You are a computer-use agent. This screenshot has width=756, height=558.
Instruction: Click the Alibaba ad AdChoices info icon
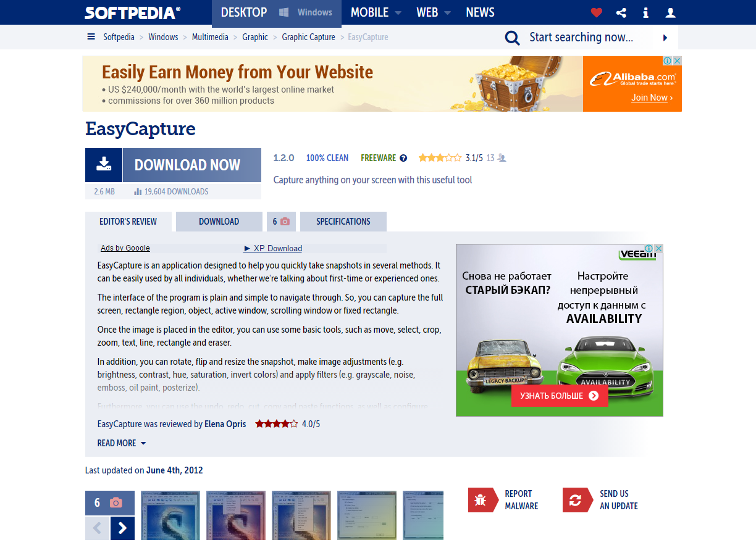pyautogui.click(x=668, y=60)
